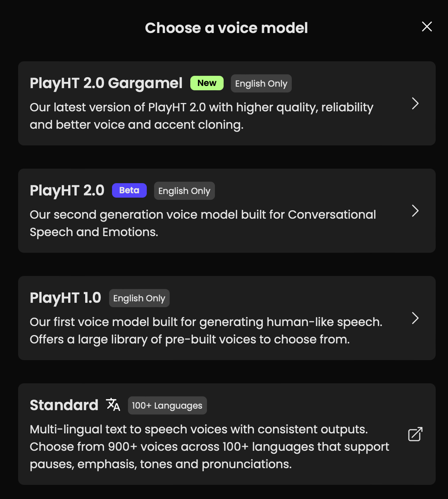Pick the PlayHT 2.0 Beta model title
The height and width of the screenshot is (499, 448).
(x=67, y=190)
